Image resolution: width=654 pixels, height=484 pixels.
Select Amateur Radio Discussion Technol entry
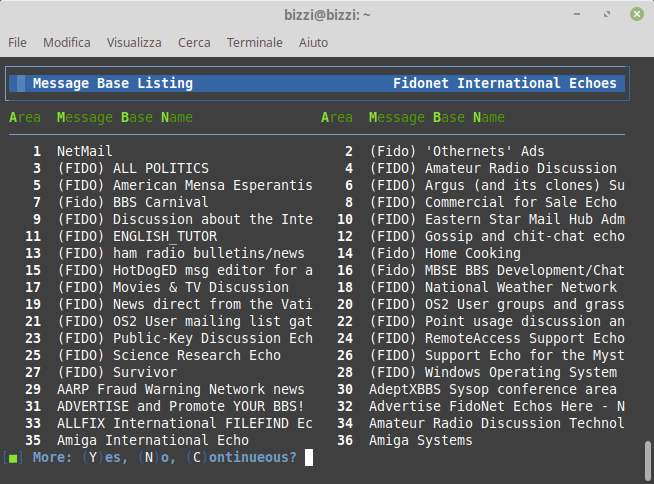[x=497, y=424]
